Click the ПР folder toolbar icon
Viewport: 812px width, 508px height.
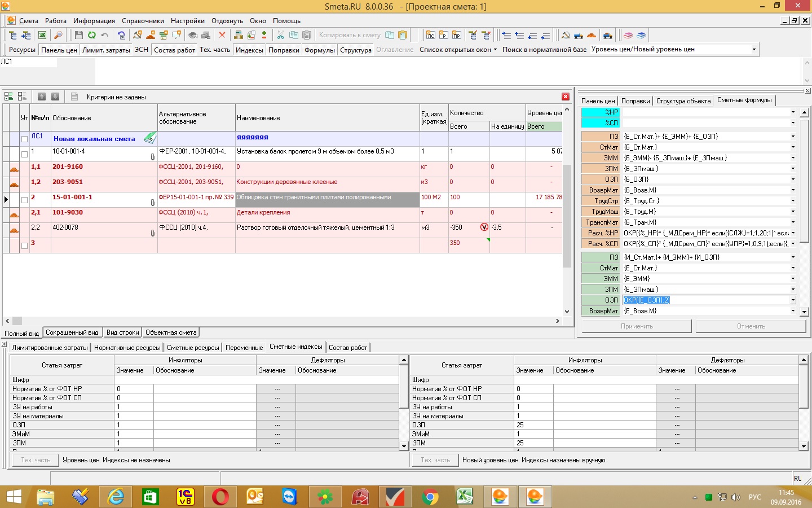(x=456, y=35)
